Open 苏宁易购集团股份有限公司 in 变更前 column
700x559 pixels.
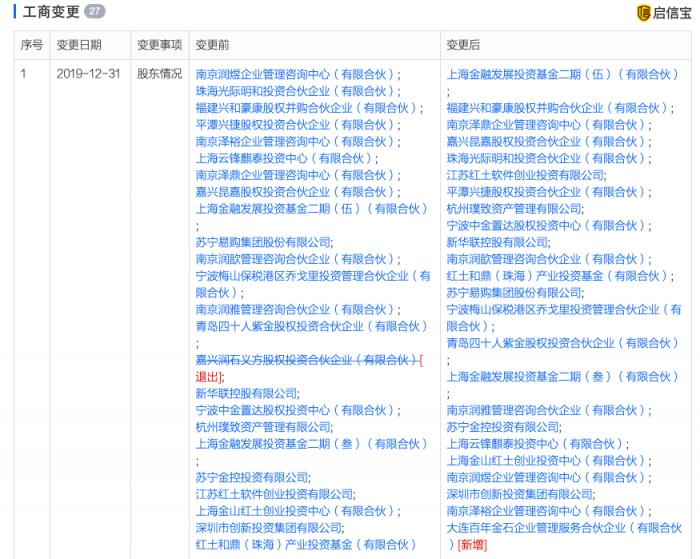[x=262, y=242]
